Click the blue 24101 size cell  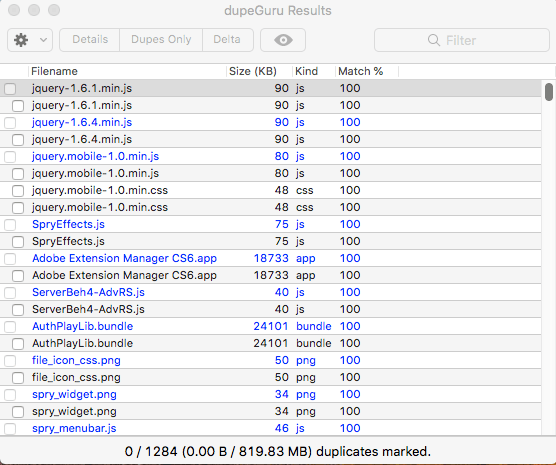click(271, 326)
